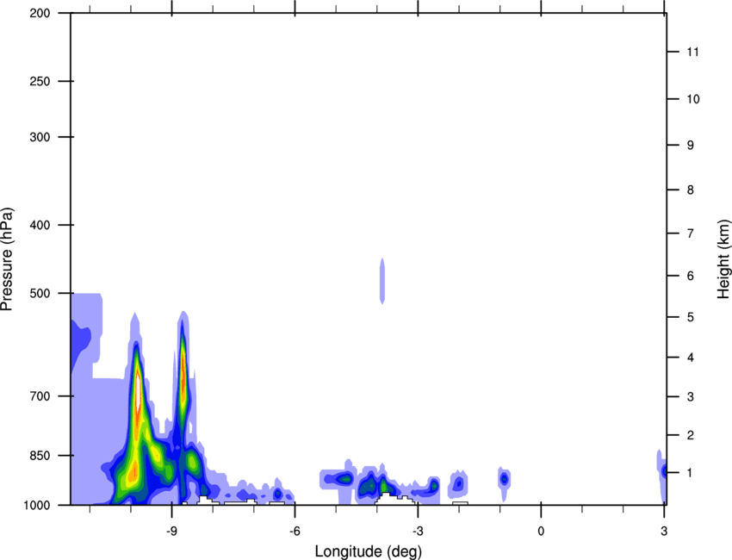Pick the 6 km height label
The width and height of the screenshot is (732, 560).
[691, 276]
